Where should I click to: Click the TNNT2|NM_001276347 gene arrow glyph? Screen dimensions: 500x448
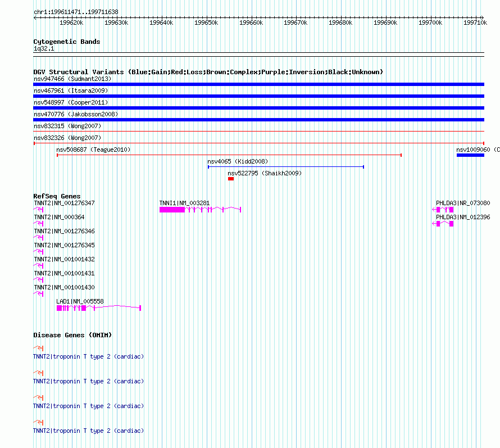pos(38,210)
